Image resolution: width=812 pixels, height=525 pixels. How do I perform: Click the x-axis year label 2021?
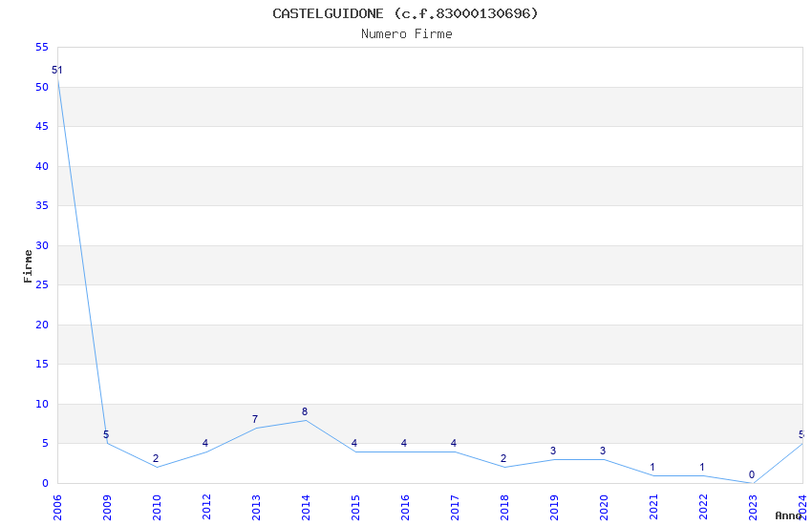(x=654, y=508)
